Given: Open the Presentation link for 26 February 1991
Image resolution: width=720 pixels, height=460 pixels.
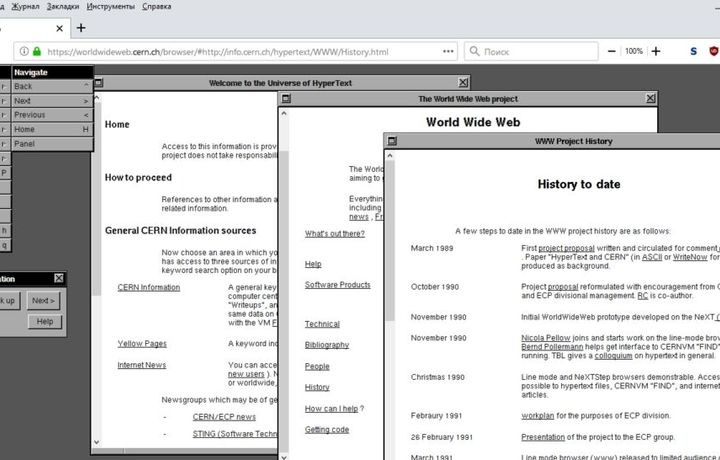Looking at the screenshot, I should click(x=543, y=437).
